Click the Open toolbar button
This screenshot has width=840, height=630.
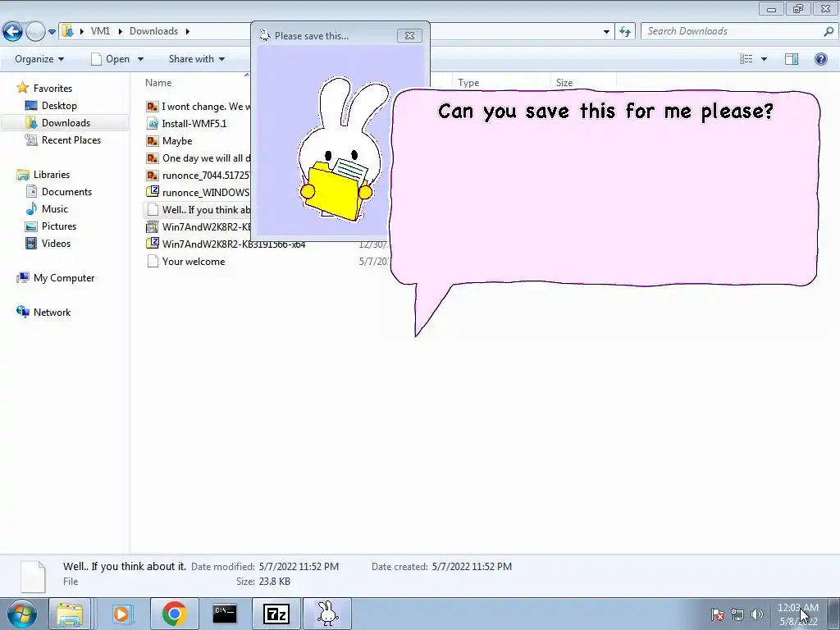tap(111, 59)
